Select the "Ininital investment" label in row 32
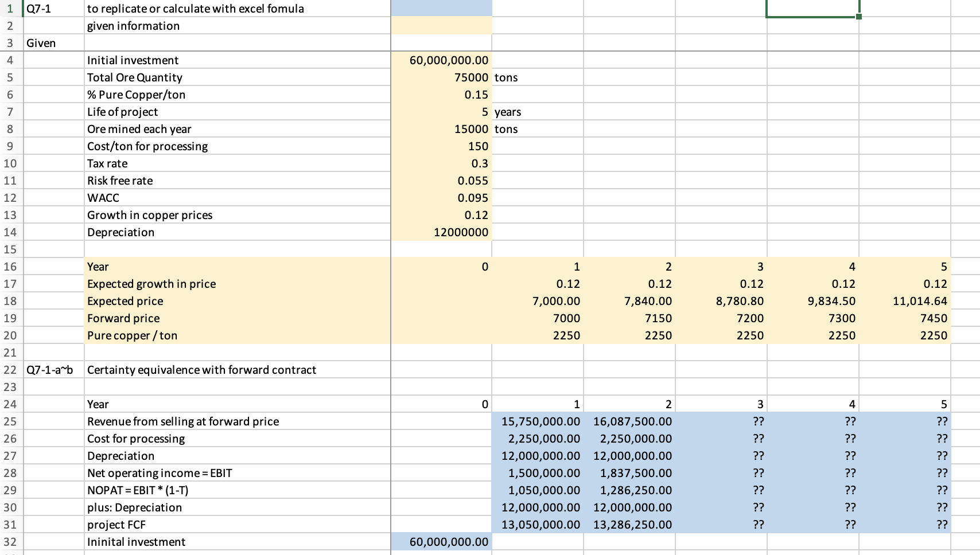The image size is (980, 555). tap(136, 542)
